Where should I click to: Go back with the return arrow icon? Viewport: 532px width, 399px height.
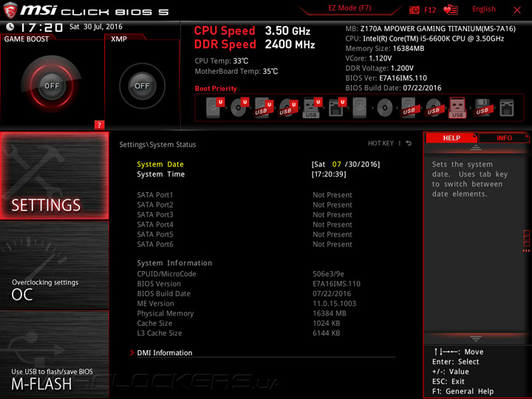(409, 143)
